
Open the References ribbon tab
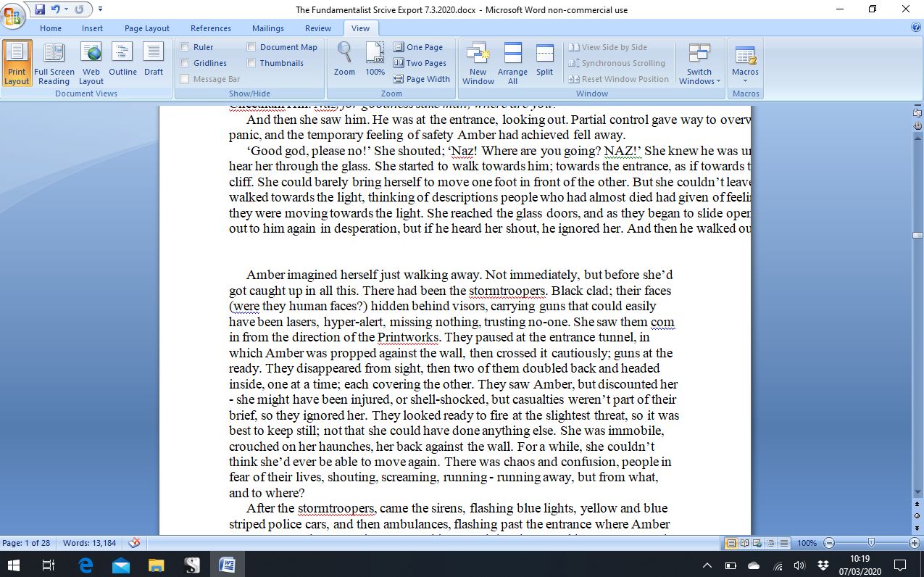click(x=211, y=28)
